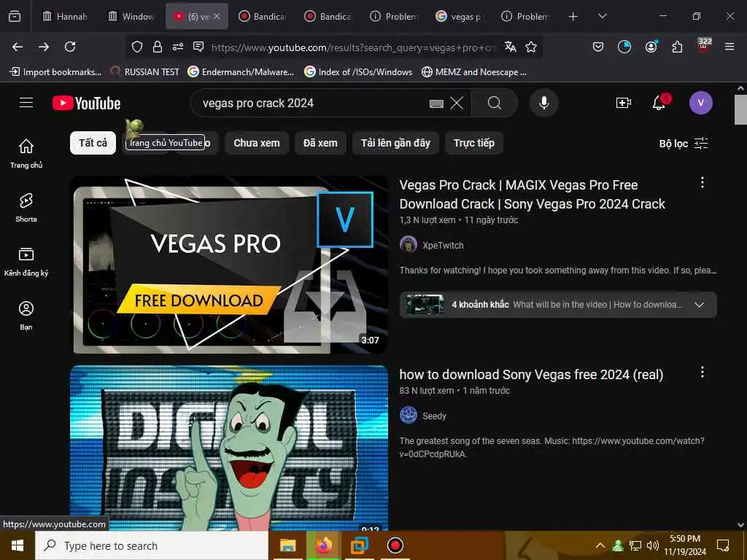
Task: Click the YouTube logo
Action: click(86, 103)
